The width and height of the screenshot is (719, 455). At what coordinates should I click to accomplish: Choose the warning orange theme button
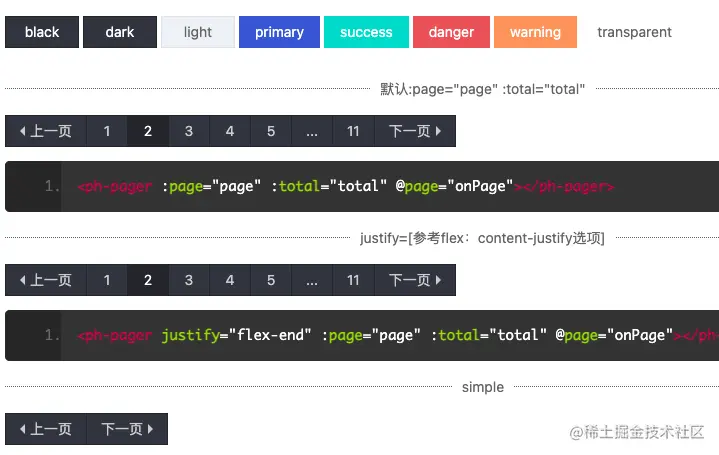point(535,32)
